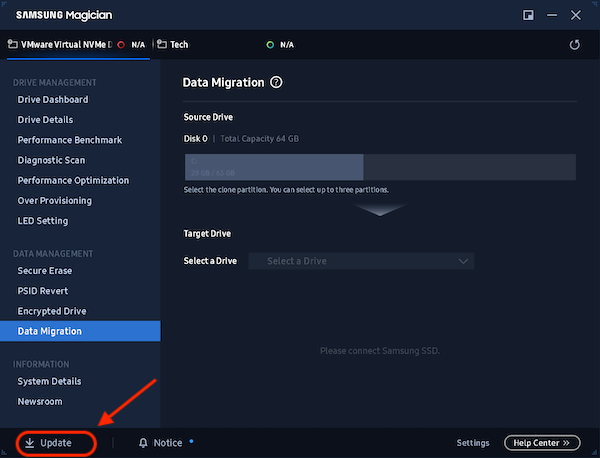Click the Source Drive heading

pos(208,117)
